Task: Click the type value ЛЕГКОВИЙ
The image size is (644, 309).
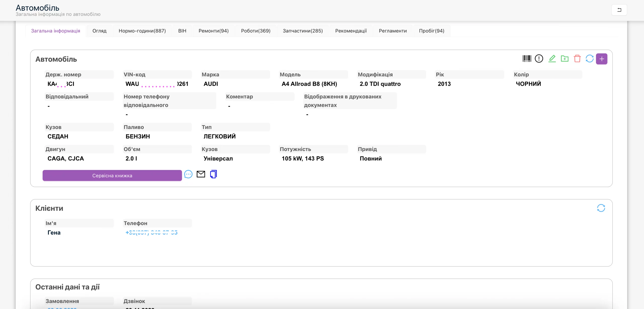Action: pyautogui.click(x=220, y=136)
